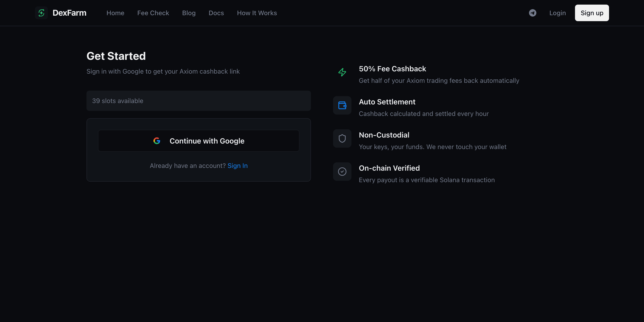
Task: Click 'Already have an account?' text
Action: pos(188,166)
